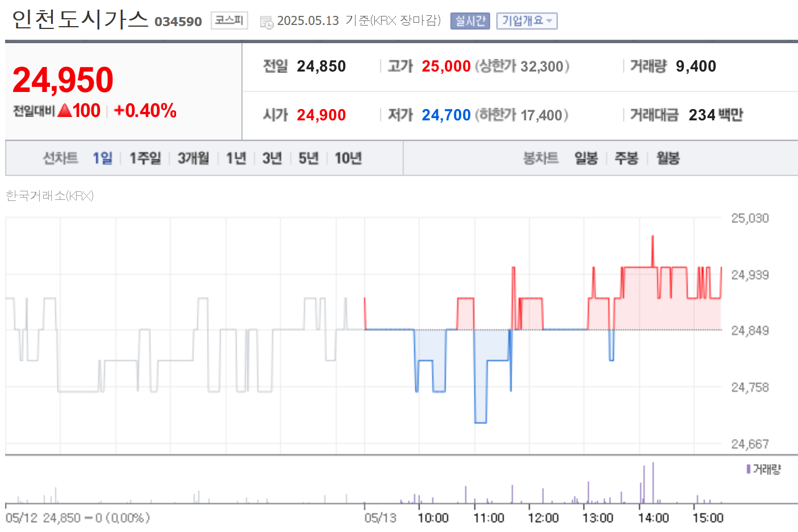Click the 코스피 market badge
798x532 pixels.
[x=229, y=20]
